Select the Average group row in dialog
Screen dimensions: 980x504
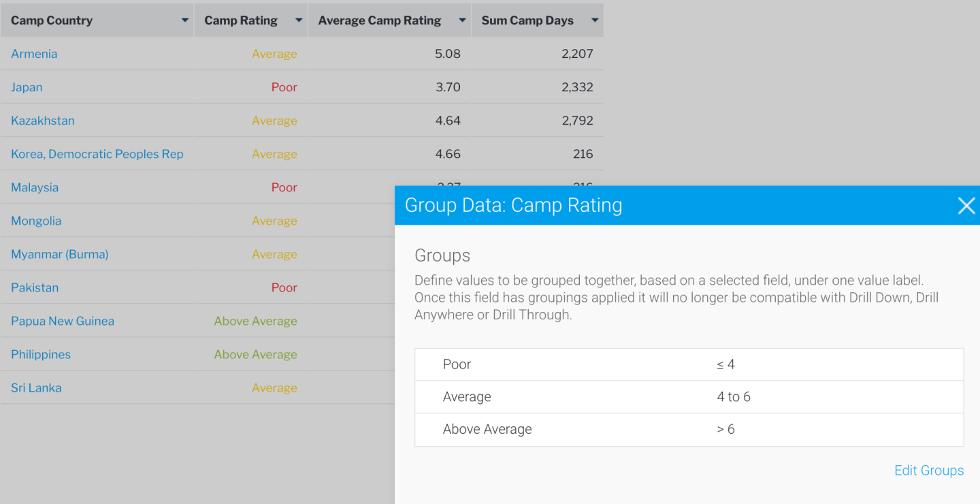click(x=689, y=397)
